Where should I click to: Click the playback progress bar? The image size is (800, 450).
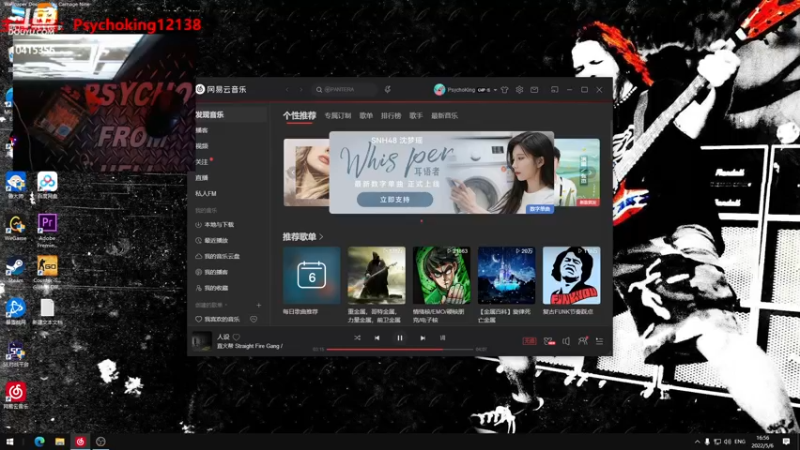click(x=400, y=349)
